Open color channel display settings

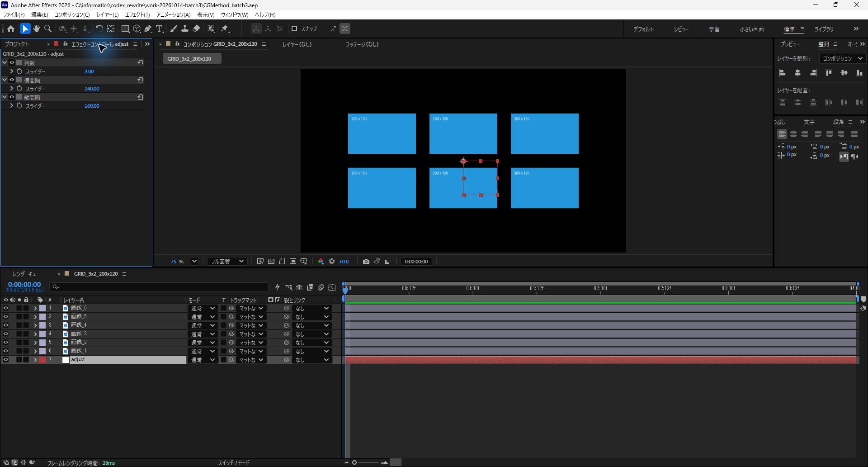pos(321,262)
